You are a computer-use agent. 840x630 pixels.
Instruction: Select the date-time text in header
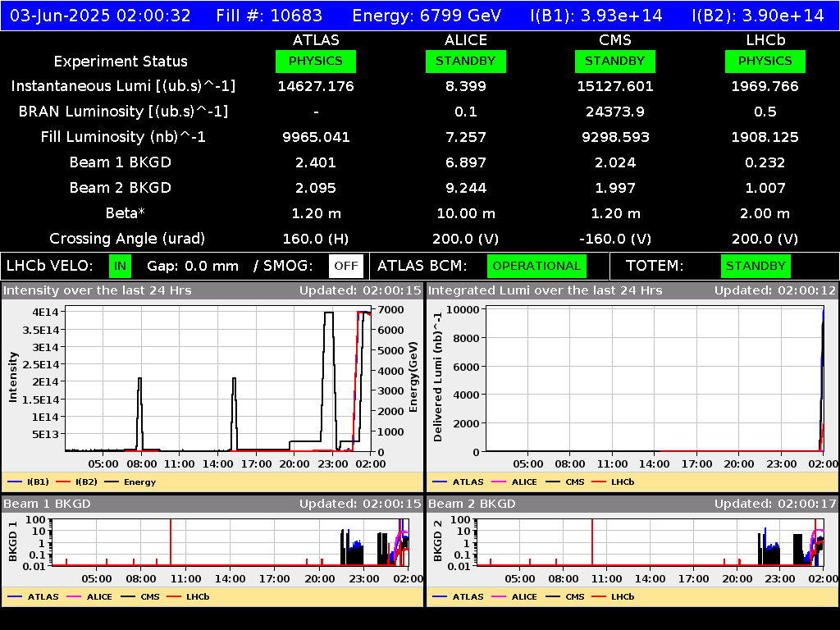[x=100, y=15]
